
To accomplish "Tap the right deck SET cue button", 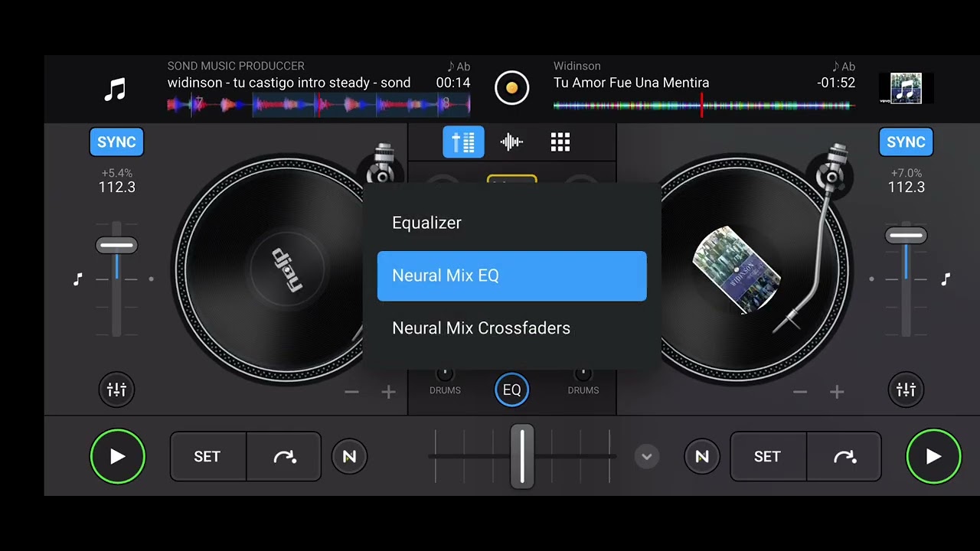I will point(768,457).
